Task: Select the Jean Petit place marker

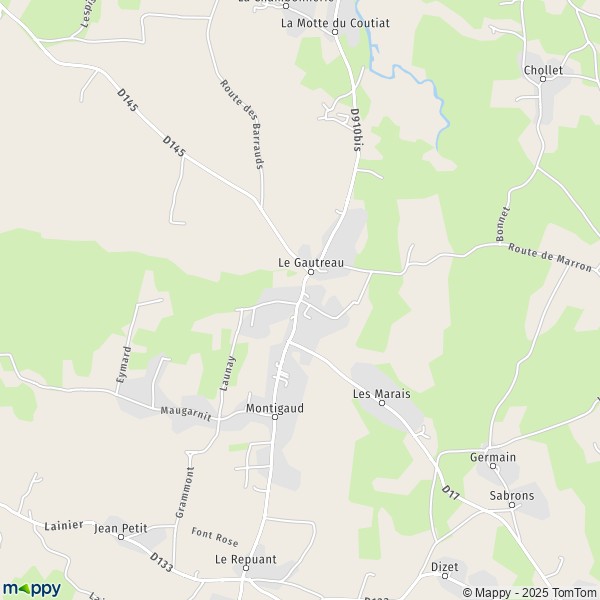Action: pos(121,537)
